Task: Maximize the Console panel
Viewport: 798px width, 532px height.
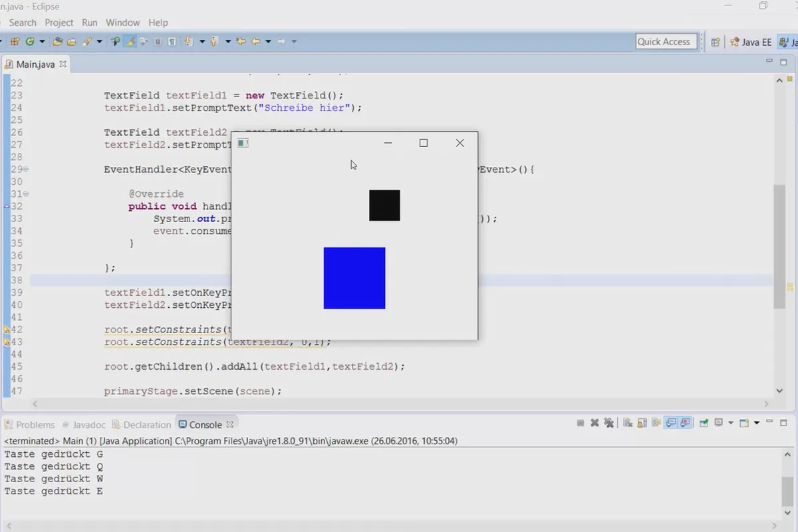Action: (x=783, y=423)
